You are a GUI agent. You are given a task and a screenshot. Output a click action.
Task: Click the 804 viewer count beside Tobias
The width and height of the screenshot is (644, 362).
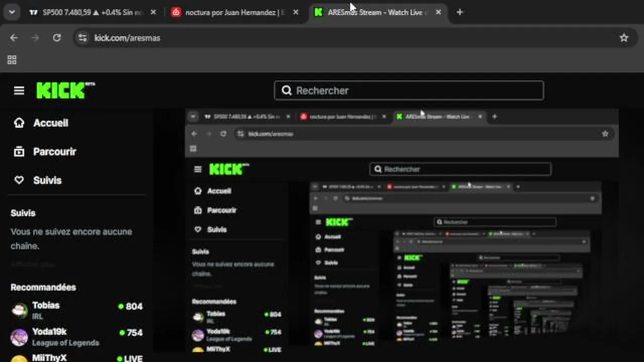(x=130, y=306)
